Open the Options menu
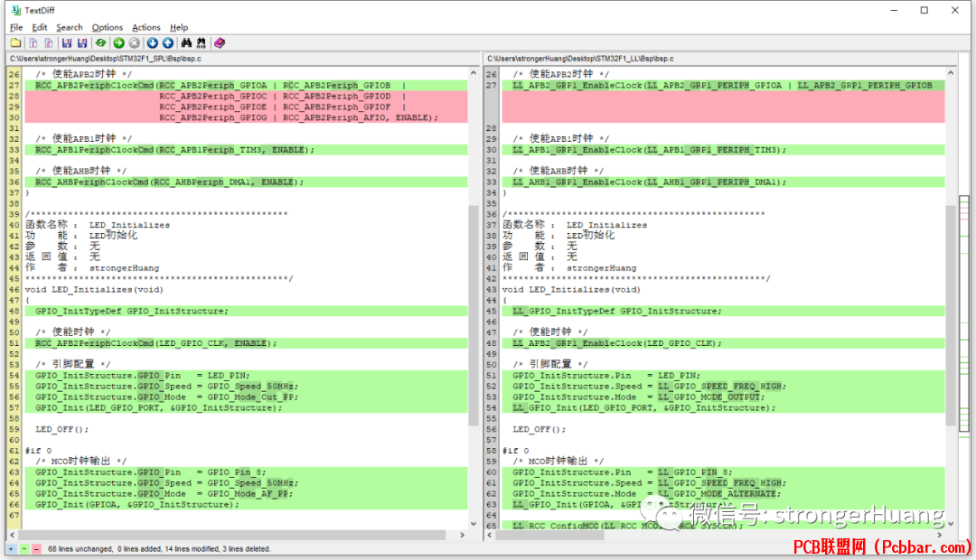This screenshot has width=976, height=560. 107,27
